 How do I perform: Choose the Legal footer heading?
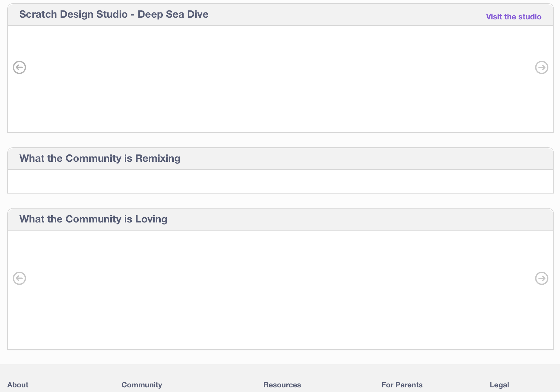pos(499,385)
